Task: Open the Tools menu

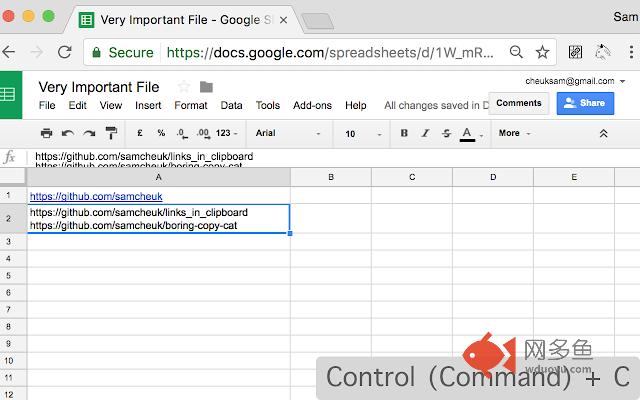Action: pos(268,105)
